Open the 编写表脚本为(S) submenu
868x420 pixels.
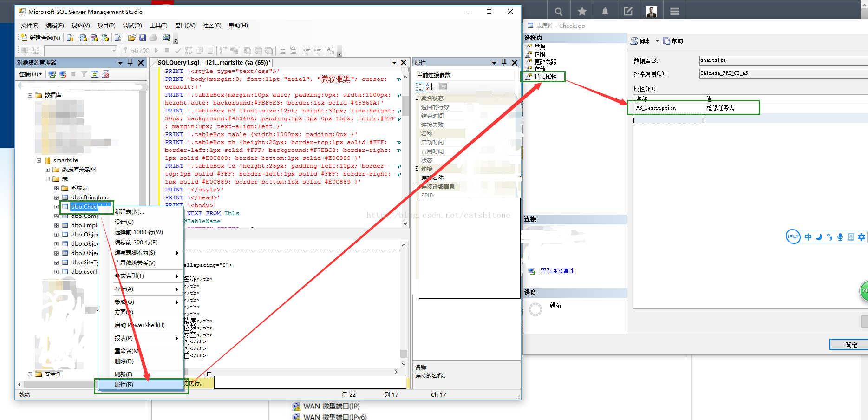point(141,253)
